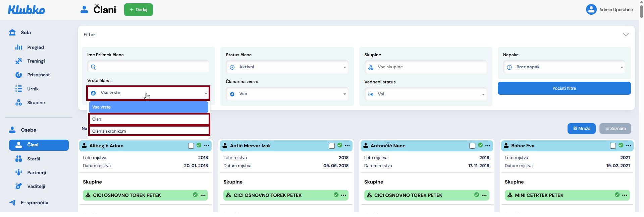Collapse the Filter panel chevron

coord(626,34)
